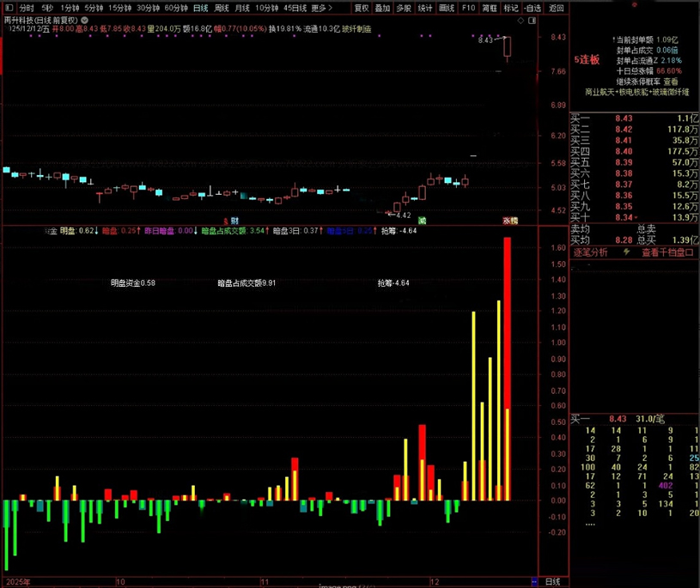
Task: Click 买均 value 8.28
Action: click(624, 240)
